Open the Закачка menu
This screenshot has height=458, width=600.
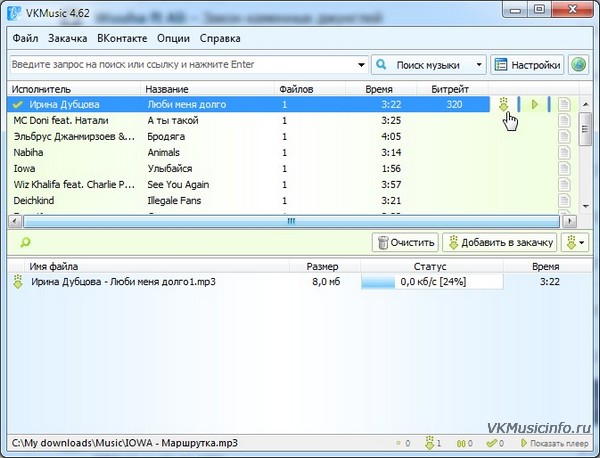click(67, 38)
